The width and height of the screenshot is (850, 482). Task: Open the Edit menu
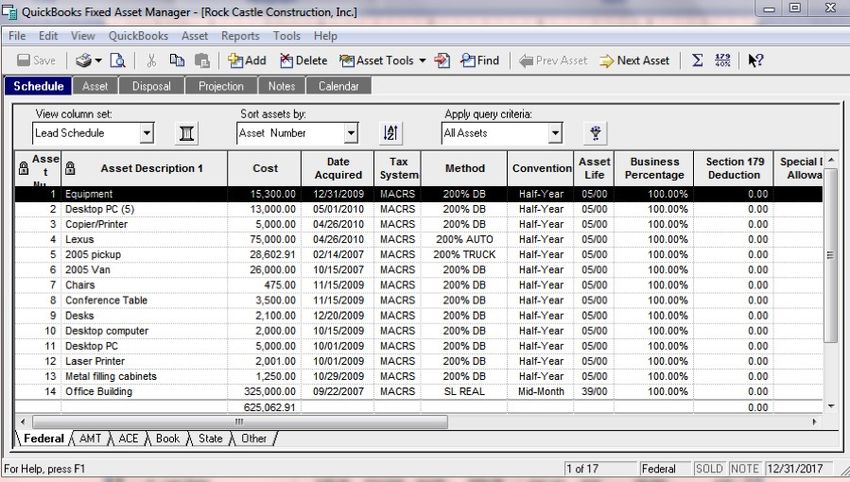click(x=48, y=36)
